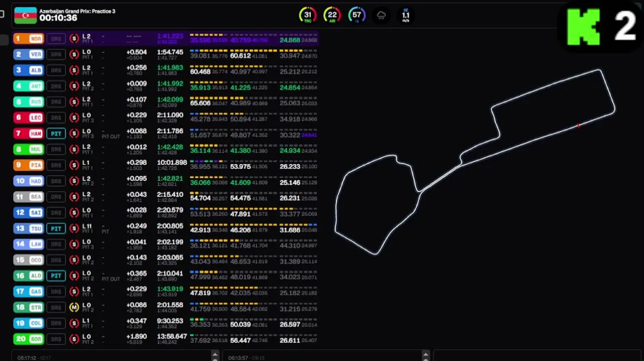Click the PIT status box for ALO

pos(56,276)
